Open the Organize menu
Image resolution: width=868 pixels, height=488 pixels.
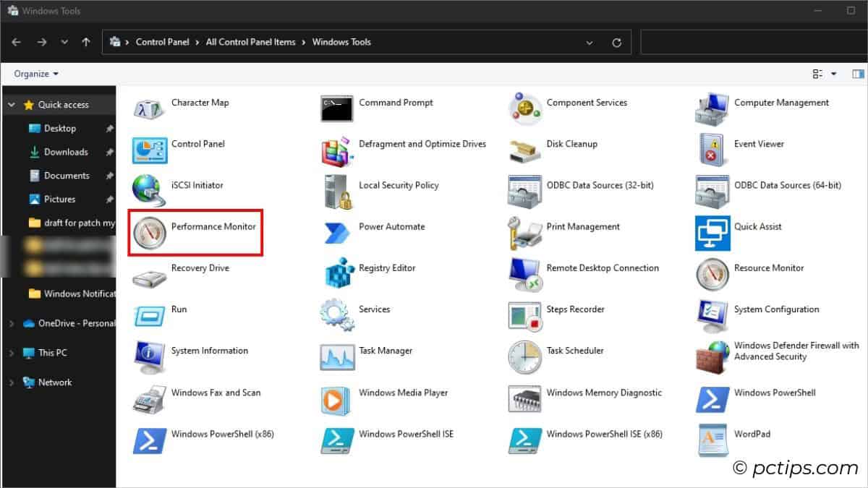(x=36, y=74)
